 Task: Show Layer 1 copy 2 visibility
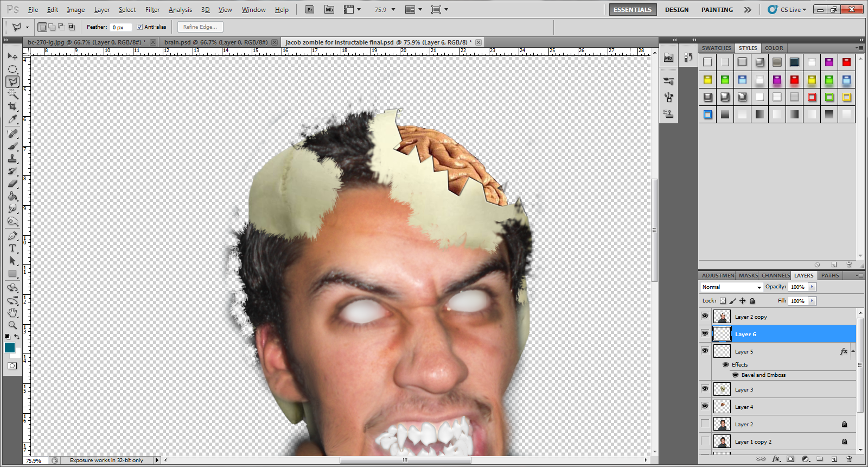point(705,441)
